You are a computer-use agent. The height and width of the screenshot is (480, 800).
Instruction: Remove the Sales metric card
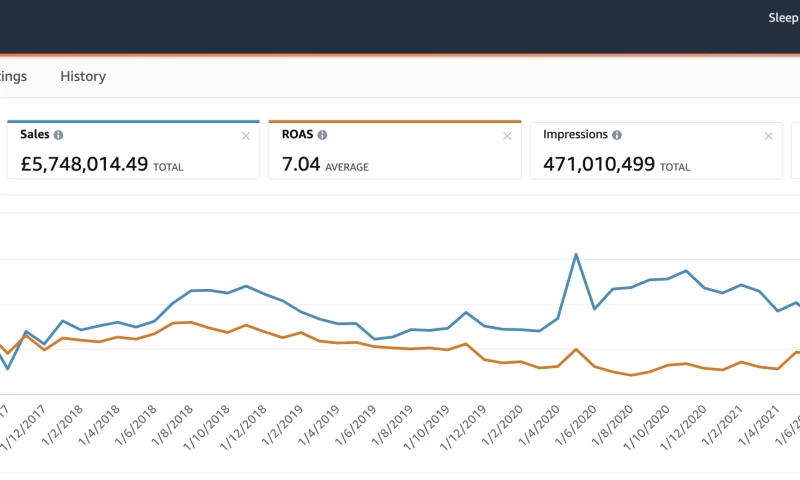246,136
